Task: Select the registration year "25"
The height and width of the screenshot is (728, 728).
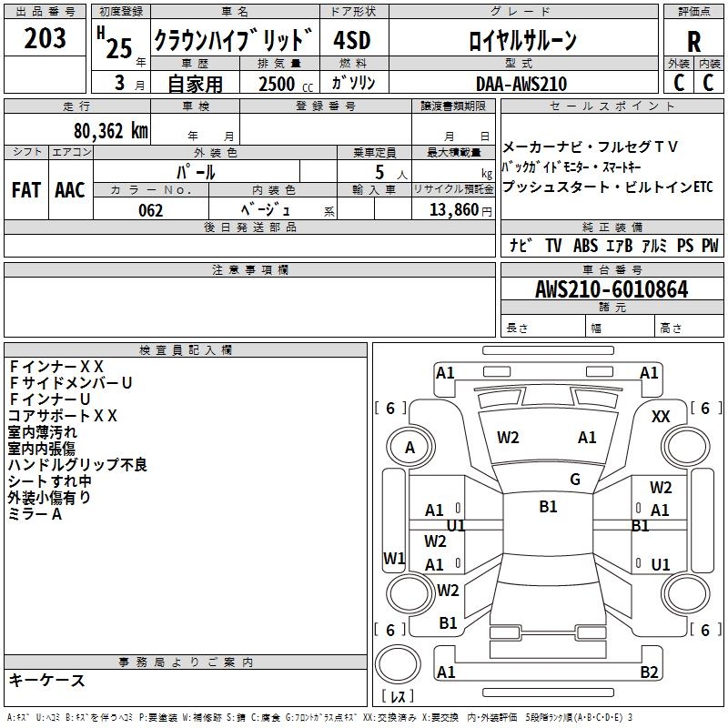Action: [x=119, y=48]
